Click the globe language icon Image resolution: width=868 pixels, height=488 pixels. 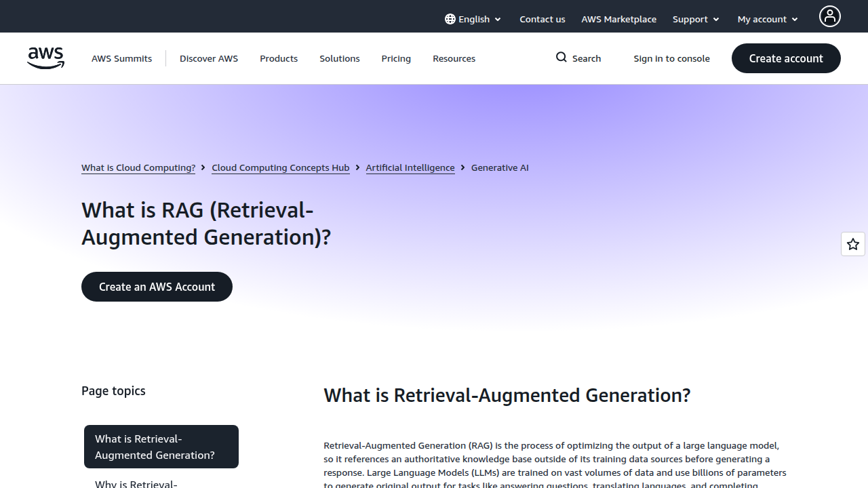pyautogui.click(x=450, y=19)
